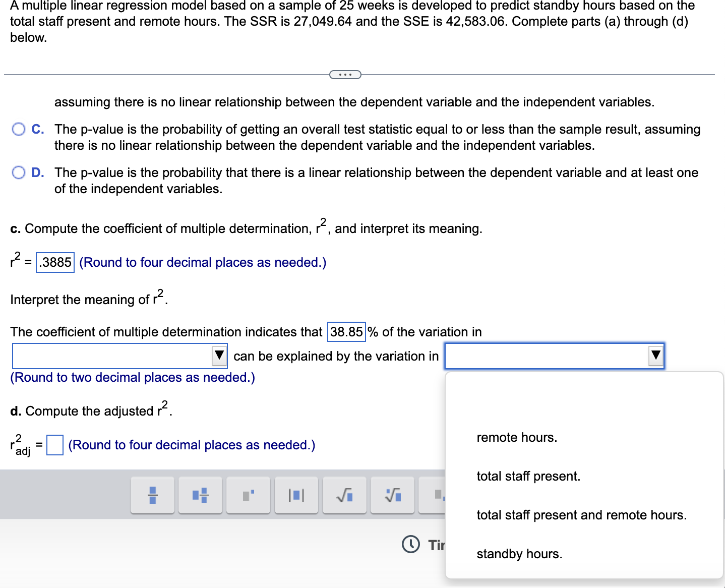Click the r² box containing .3885

tap(54, 262)
